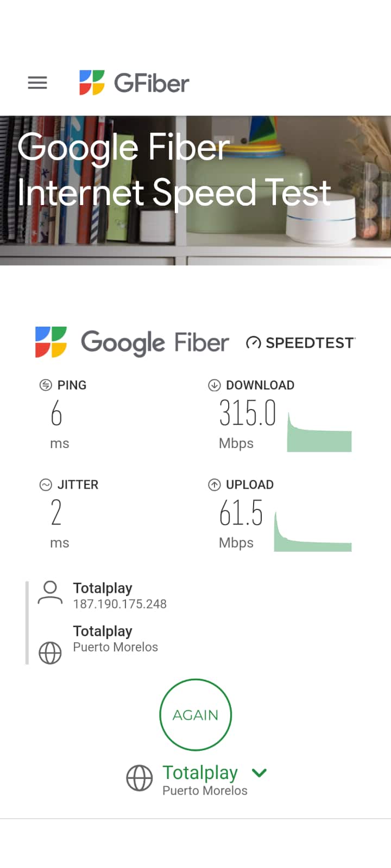This screenshot has width=391, height=868.
Task: Click the Google Fiber logo above the results
Action: (132, 342)
